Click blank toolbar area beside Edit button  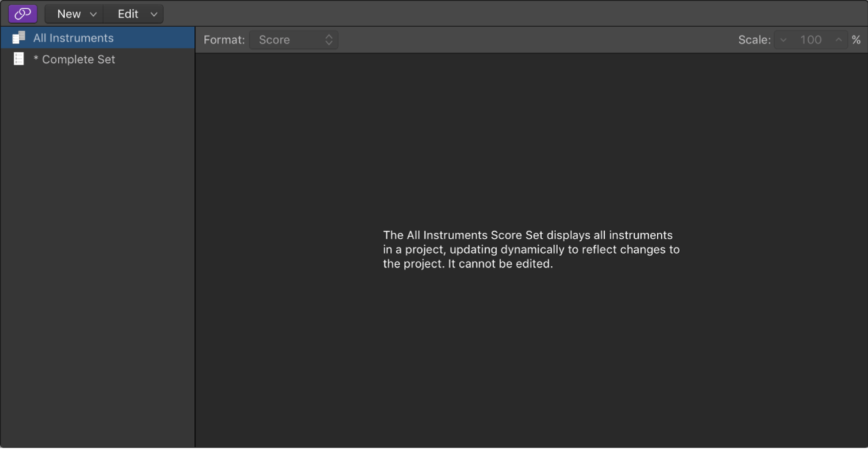click(x=514, y=13)
